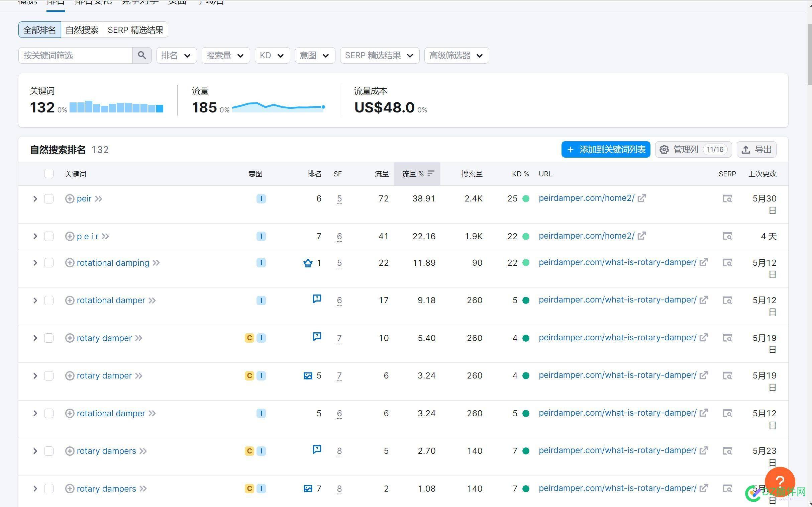Click double-chevron icon next to keyword peir
812x507 pixels.
[x=99, y=199]
